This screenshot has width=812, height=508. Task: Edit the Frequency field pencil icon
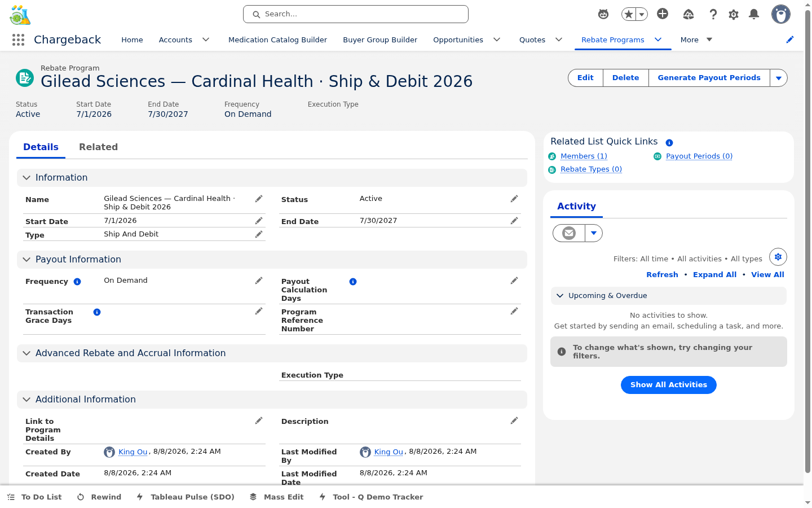coord(259,281)
